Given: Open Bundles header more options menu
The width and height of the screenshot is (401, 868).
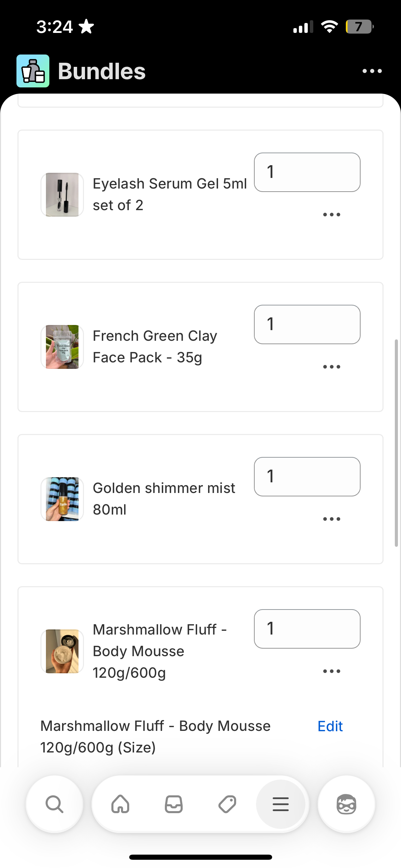Looking at the screenshot, I should click(x=372, y=71).
